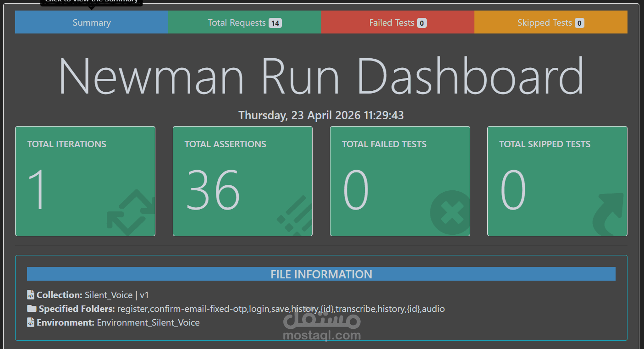
Task: Click the iterations value 1
Action: click(37, 190)
